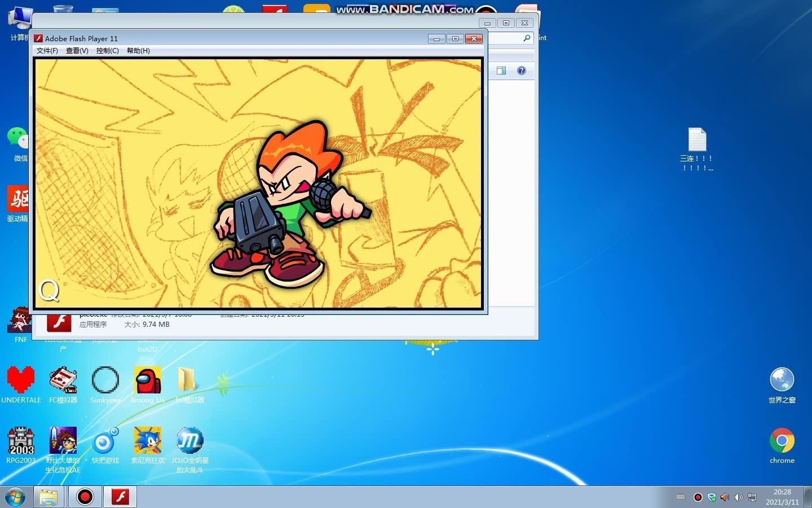
Task: Switch to the Flash Player taskbar button
Action: 120,497
